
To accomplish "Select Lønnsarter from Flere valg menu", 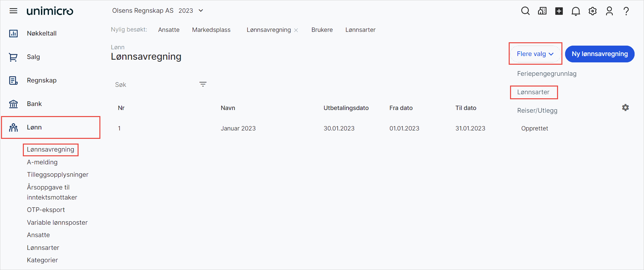I will point(533,92).
